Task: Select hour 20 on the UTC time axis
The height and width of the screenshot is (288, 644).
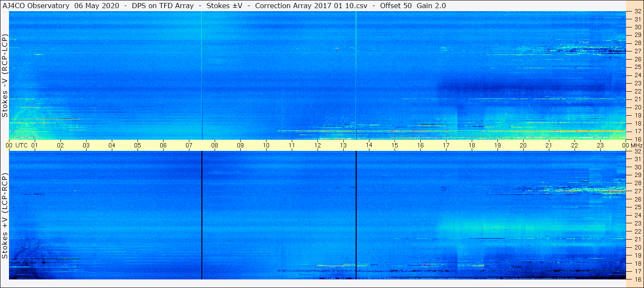Action: [x=523, y=145]
